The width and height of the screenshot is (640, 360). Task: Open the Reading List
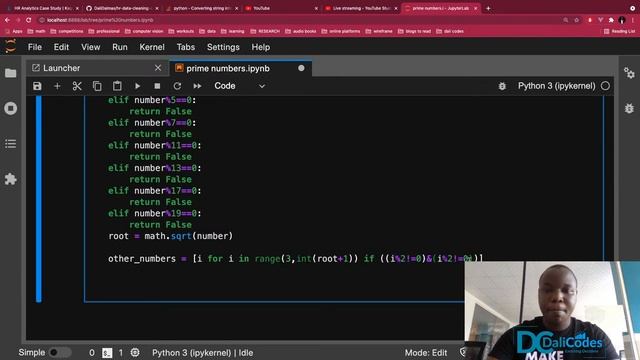[620, 31]
